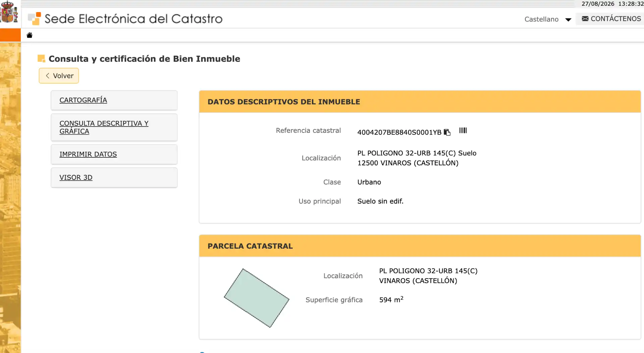Click the Spanish coat of arms logo

[x=9, y=12]
